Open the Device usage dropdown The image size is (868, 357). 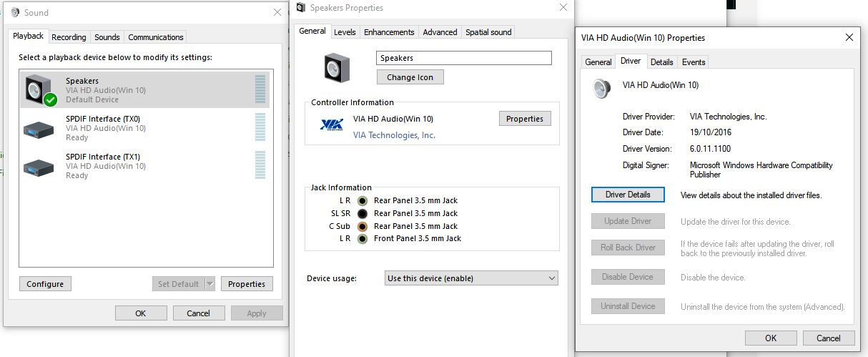pyautogui.click(x=470, y=278)
